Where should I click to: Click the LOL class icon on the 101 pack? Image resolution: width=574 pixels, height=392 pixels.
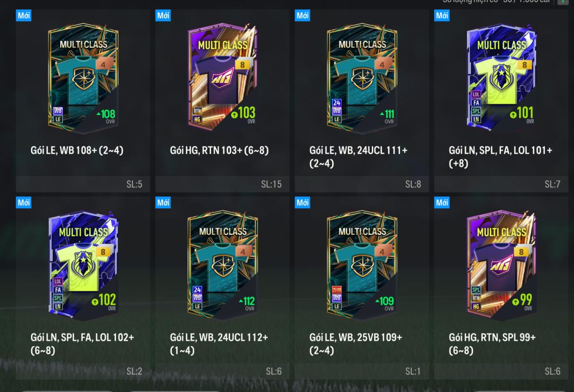coord(476,94)
